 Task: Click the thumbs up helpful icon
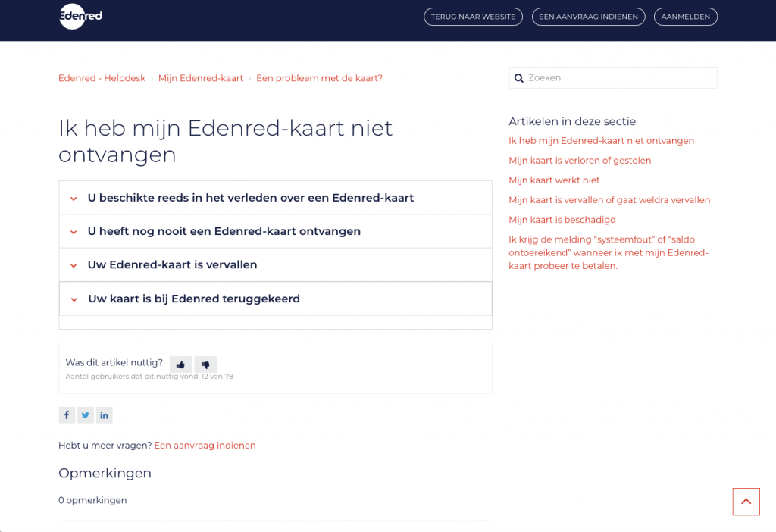[180, 365]
